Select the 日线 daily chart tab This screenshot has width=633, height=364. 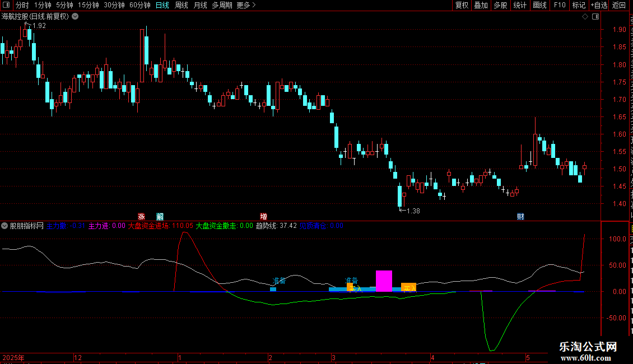click(162, 5)
